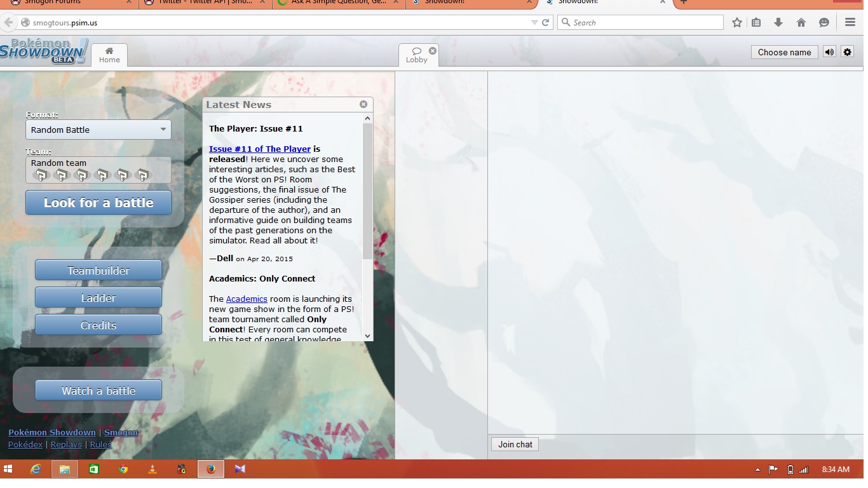Open the Pokémon Showdown Home tab
The height and width of the screenshot is (488, 868).
[109, 55]
